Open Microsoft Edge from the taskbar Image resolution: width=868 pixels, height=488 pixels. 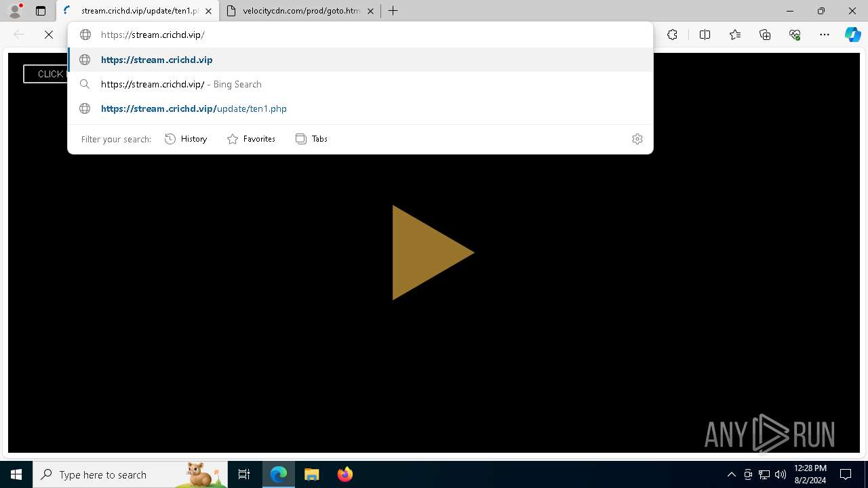[x=279, y=474]
